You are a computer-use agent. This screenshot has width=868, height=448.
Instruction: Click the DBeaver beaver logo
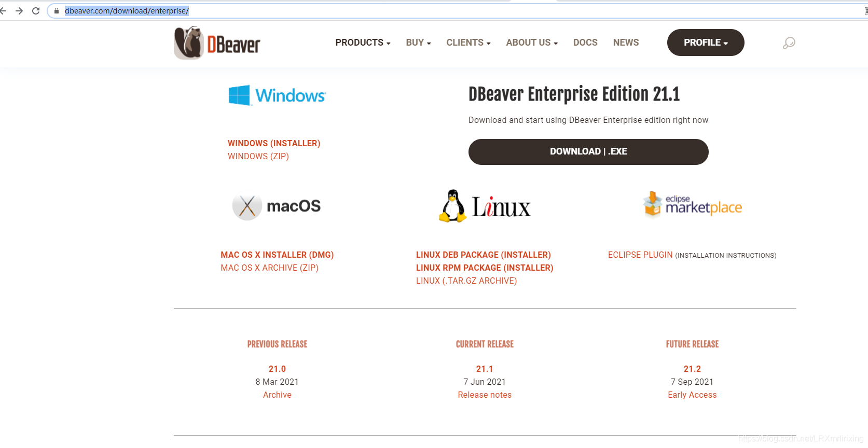tap(217, 43)
